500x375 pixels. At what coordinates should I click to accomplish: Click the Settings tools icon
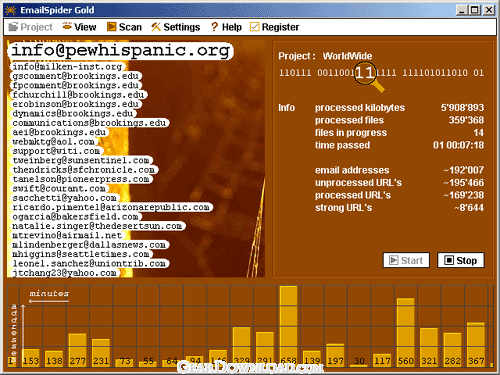click(x=156, y=27)
